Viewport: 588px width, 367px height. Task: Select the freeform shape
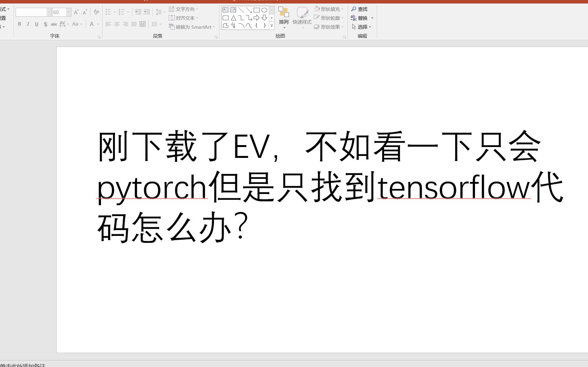click(226, 26)
